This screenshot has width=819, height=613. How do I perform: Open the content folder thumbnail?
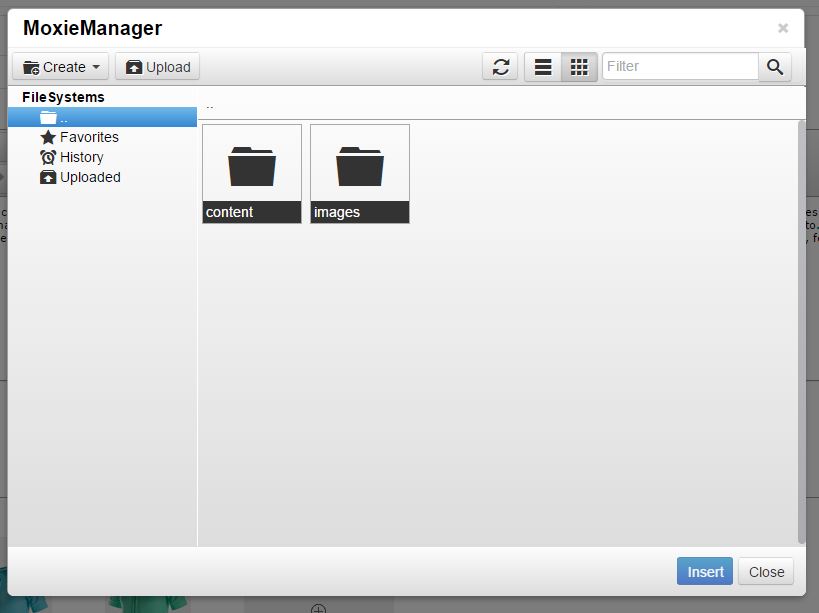(252, 174)
